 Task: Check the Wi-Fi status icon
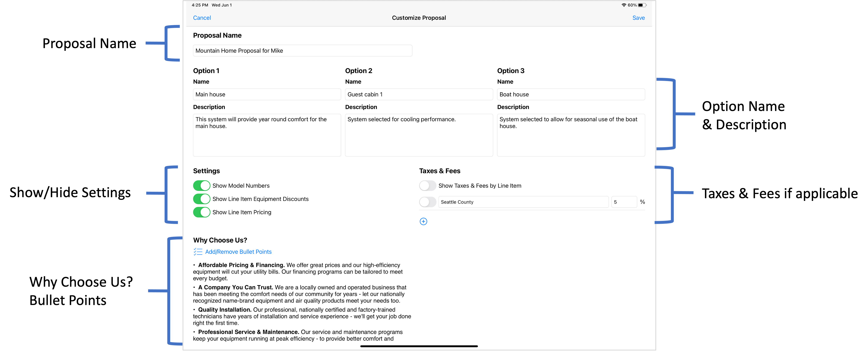(x=624, y=5)
